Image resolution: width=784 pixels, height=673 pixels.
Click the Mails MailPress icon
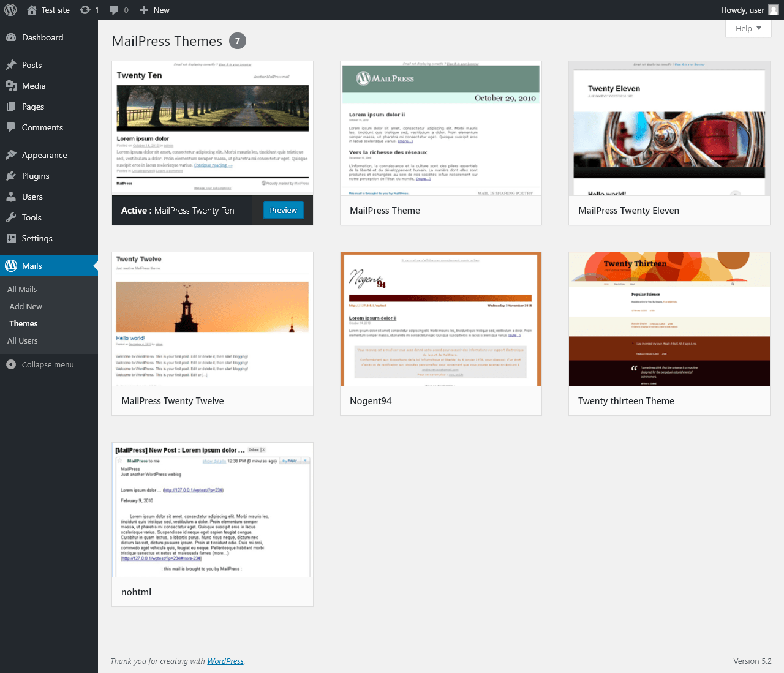point(11,266)
